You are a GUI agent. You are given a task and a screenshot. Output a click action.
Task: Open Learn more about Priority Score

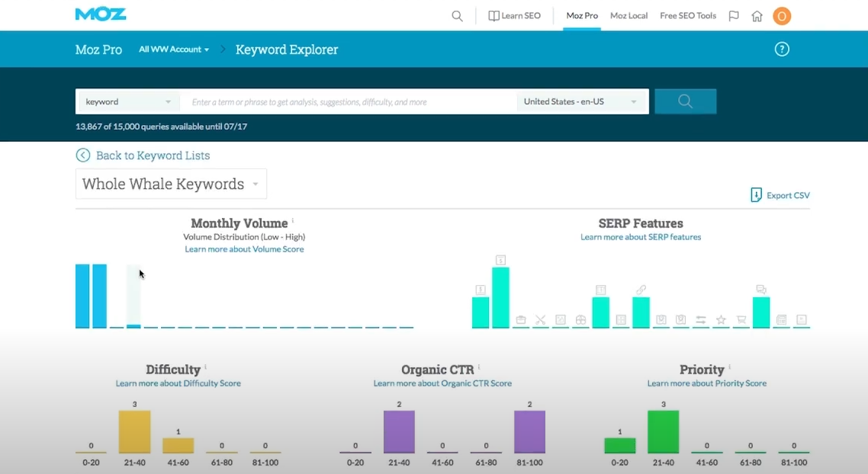click(707, 383)
